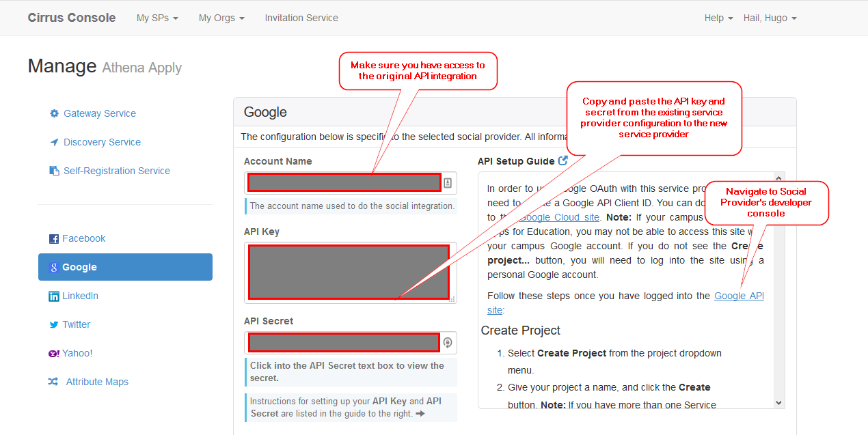Open the Help dropdown menu
Viewport: 868px width, 435px height.
(x=718, y=18)
